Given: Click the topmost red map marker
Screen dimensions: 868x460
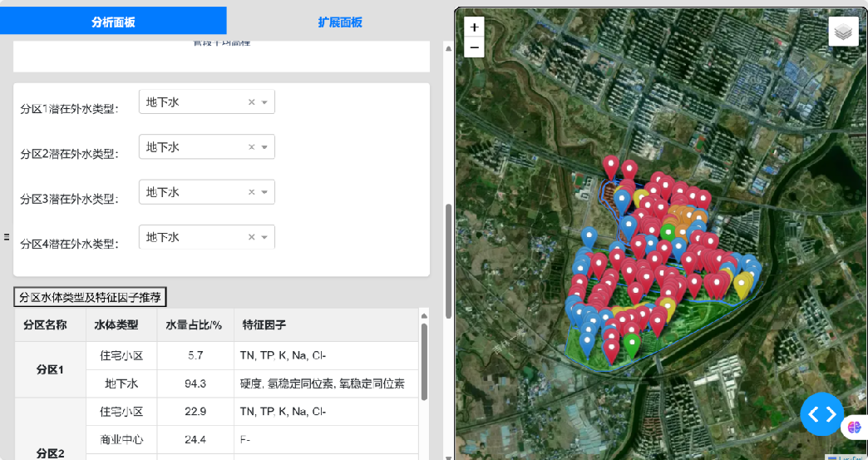Looking at the screenshot, I should (610, 167).
